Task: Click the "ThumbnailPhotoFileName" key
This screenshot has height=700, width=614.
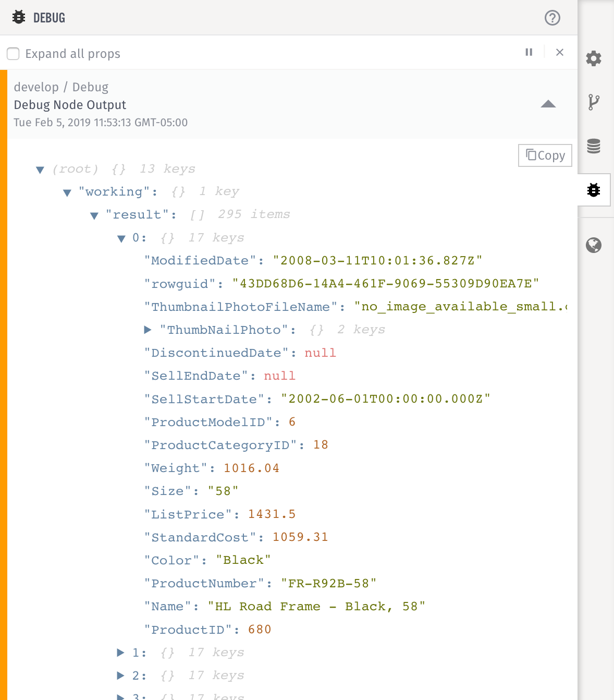Action: point(241,307)
